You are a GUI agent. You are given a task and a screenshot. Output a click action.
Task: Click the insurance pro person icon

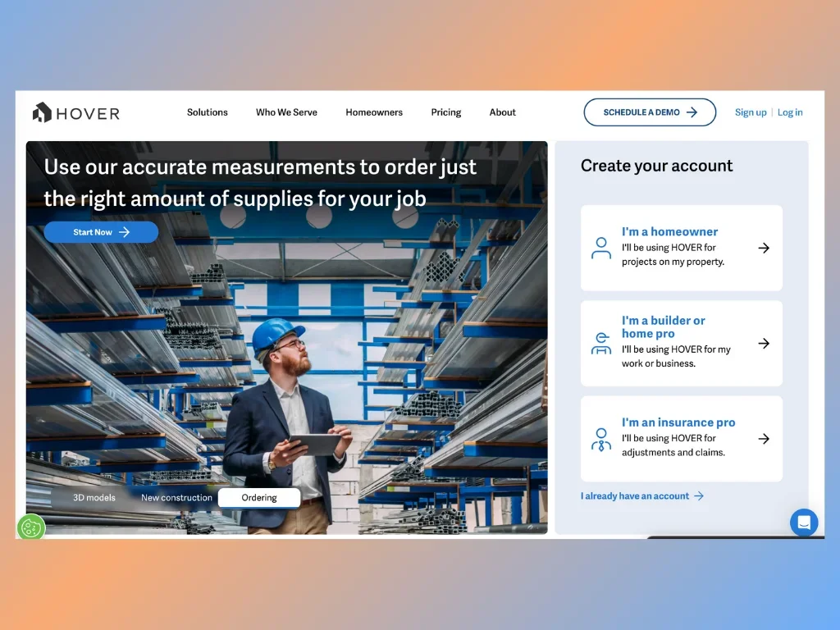601,439
